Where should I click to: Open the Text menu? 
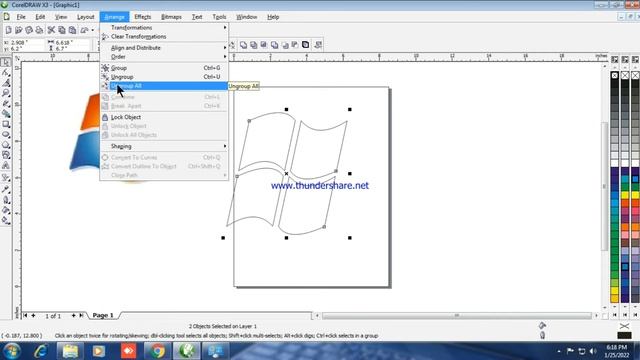click(197, 17)
